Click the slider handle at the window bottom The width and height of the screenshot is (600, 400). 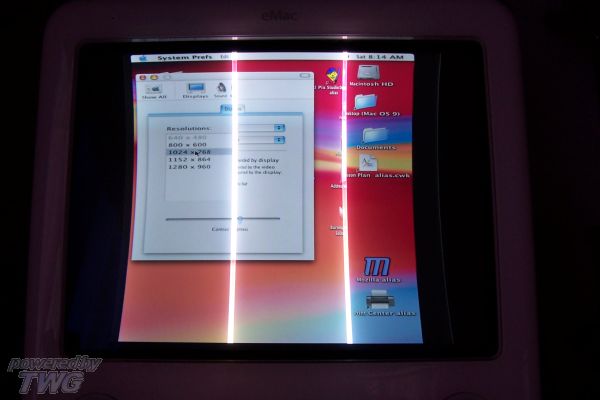click(240, 219)
